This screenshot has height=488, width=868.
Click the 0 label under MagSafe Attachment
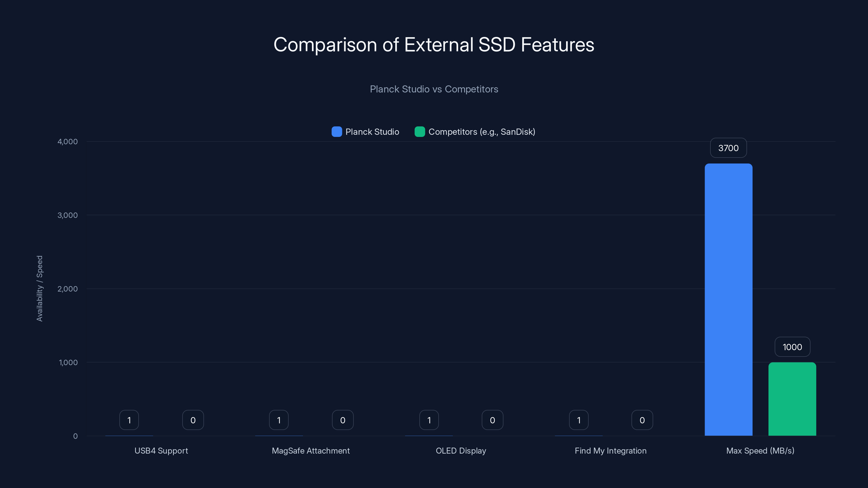click(343, 420)
